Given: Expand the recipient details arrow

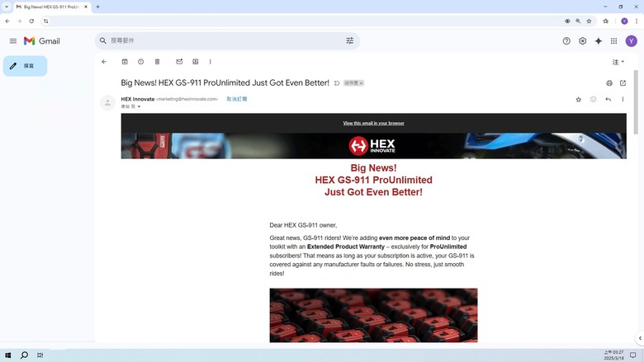Looking at the screenshot, I should pos(139,106).
